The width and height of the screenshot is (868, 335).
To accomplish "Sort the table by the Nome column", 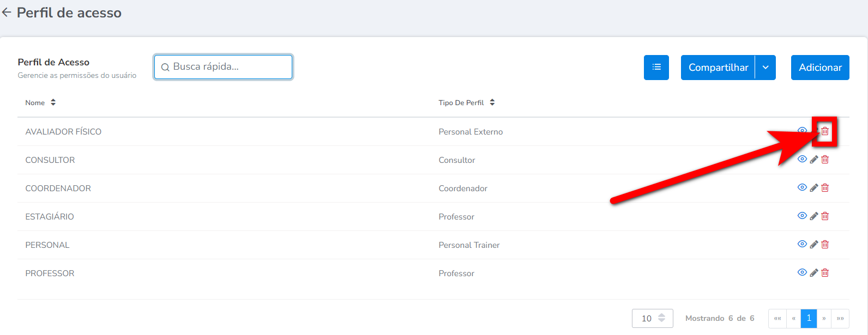I will coord(40,102).
